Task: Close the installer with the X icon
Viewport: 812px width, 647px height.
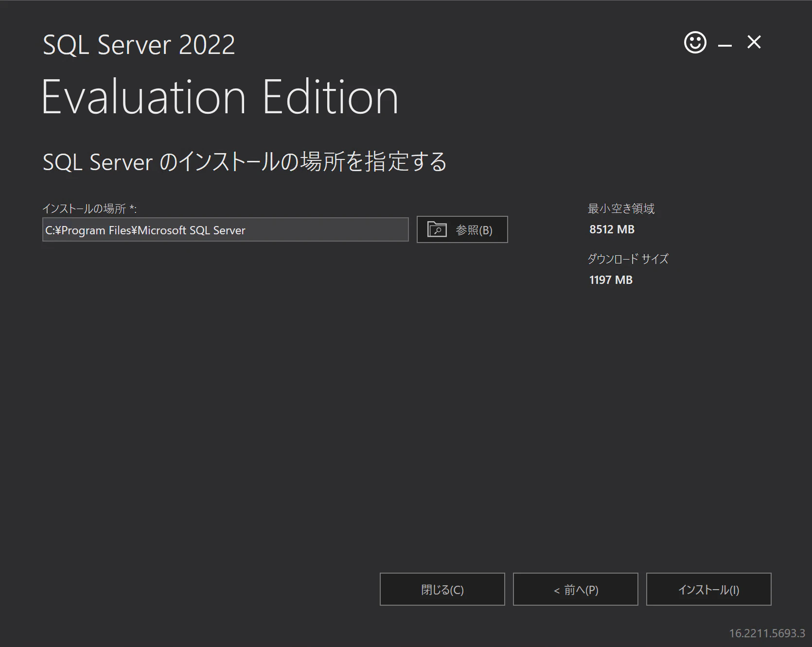Action: [x=754, y=42]
